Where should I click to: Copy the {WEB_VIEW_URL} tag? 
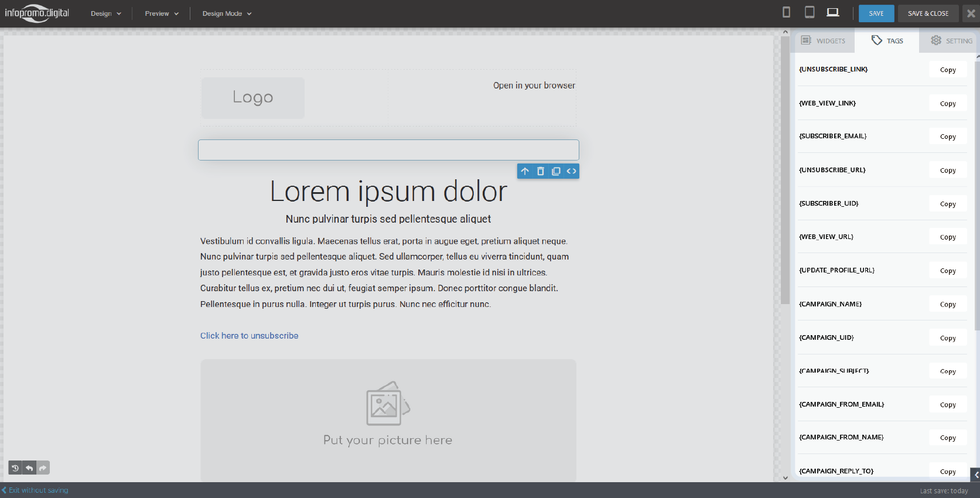[948, 237]
